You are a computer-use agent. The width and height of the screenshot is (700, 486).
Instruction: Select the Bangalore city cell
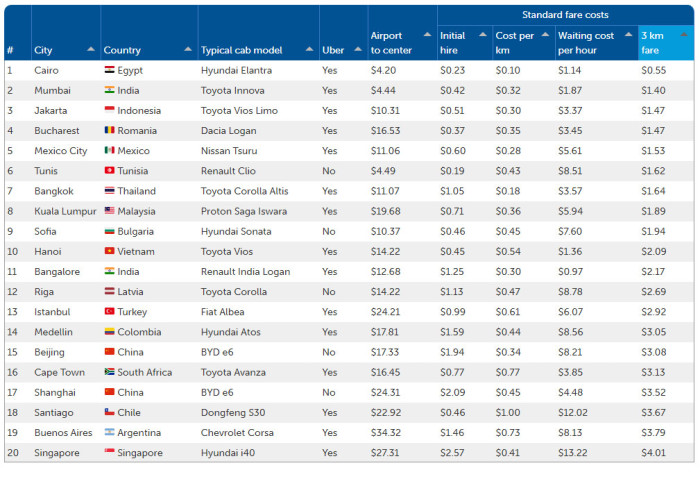pos(57,271)
